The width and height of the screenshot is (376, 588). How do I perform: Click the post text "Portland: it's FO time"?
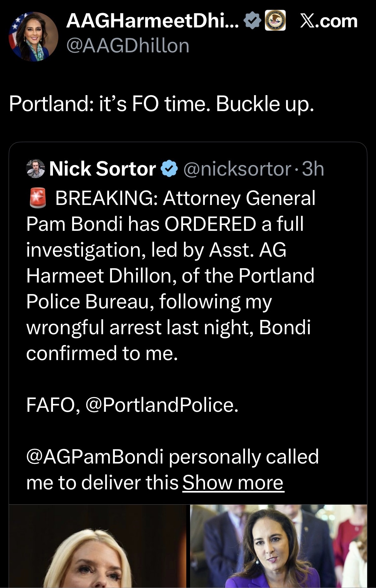pos(161,104)
